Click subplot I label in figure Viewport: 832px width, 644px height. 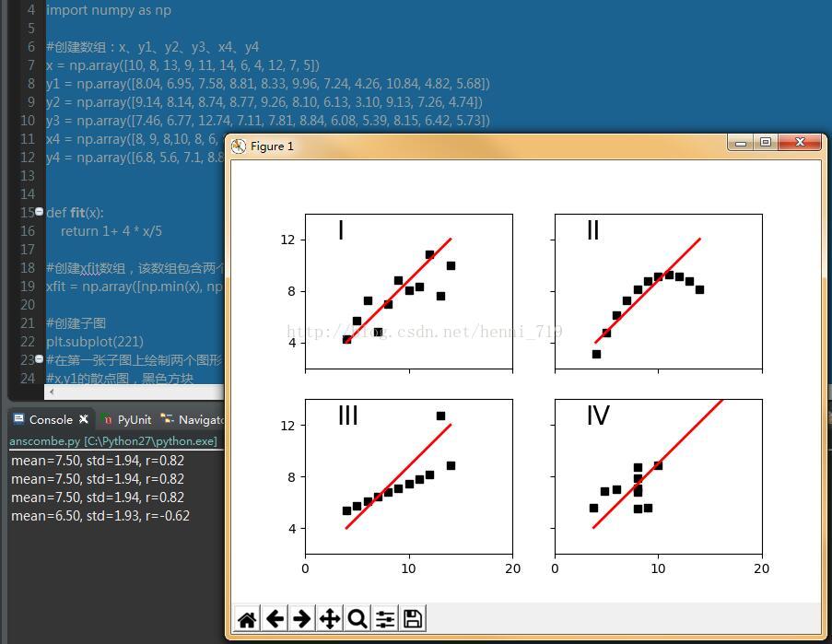341,230
